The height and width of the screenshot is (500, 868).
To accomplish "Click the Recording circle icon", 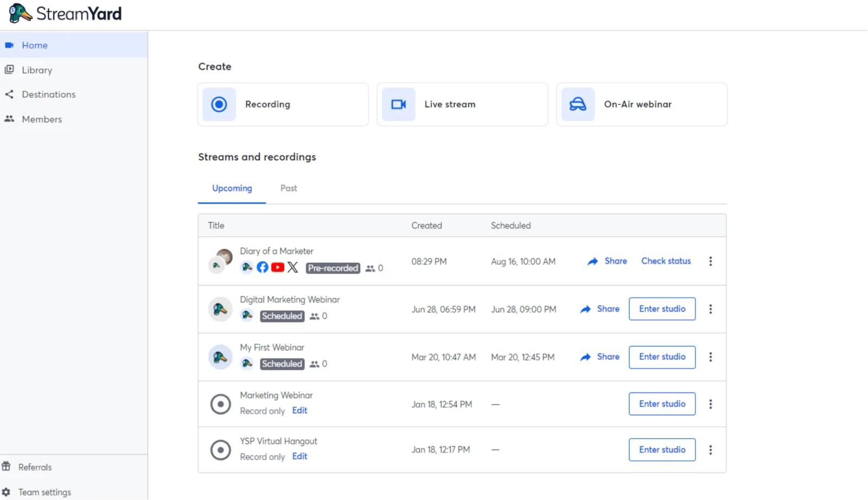I will pos(219,104).
